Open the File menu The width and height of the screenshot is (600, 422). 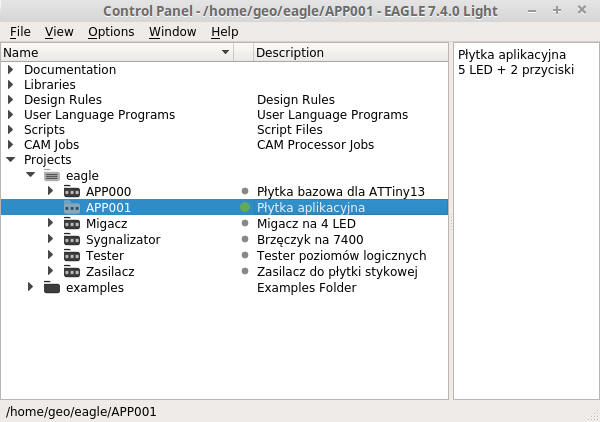pos(20,31)
